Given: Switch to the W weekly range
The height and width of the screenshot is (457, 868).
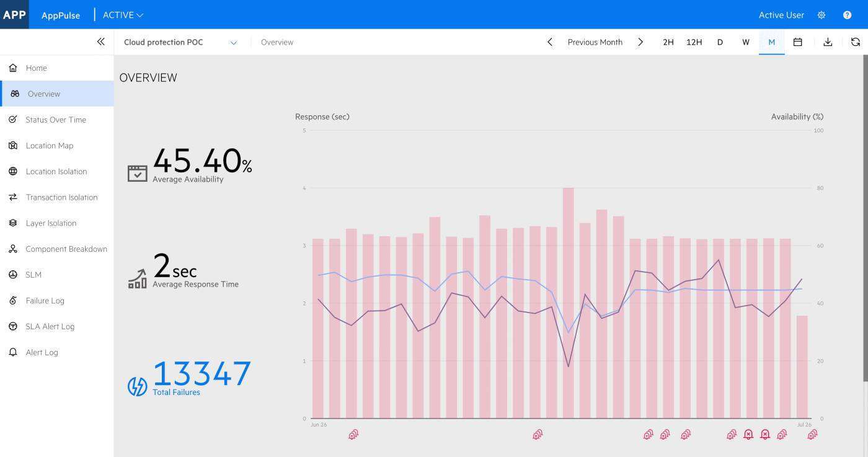Looking at the screenshot, I should pyautogui.click(x=745, y=42).
